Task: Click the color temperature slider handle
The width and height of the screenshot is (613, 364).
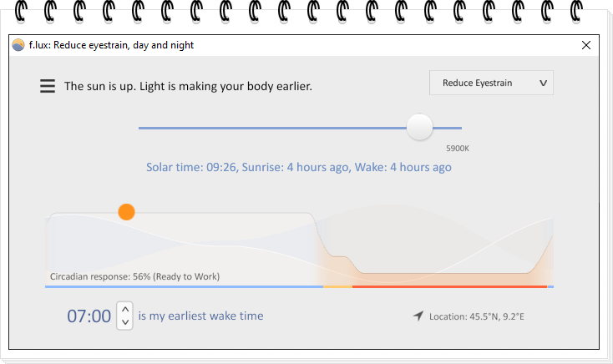Action: click(x=419, y=127)
